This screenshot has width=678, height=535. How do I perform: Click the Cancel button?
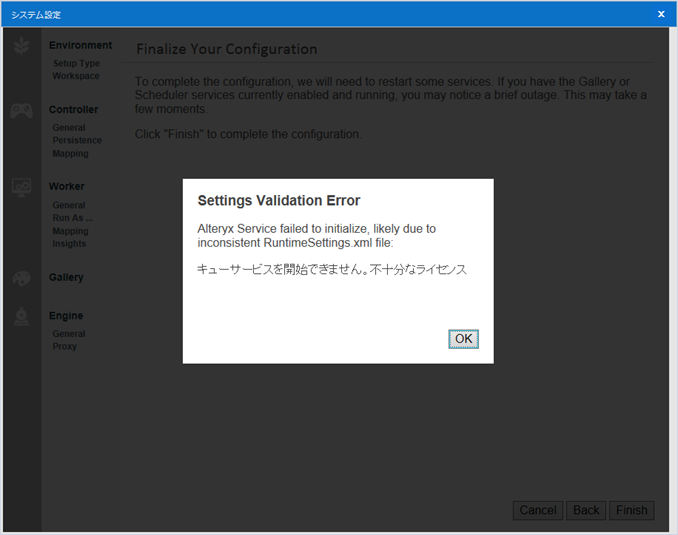(538, 510)
